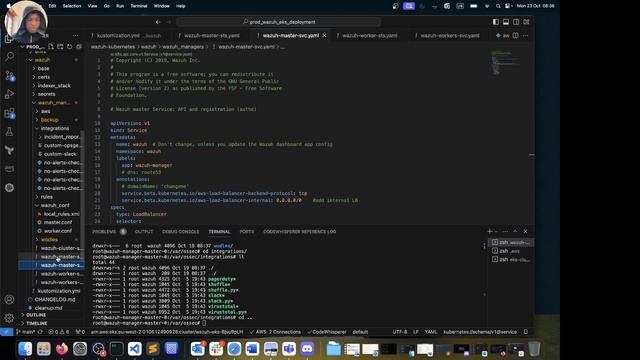The width and height of the screenshot is (640, 360).
Task: Switch to the wazuh-master-sts.yaml tab
Action: click(211, 36)
